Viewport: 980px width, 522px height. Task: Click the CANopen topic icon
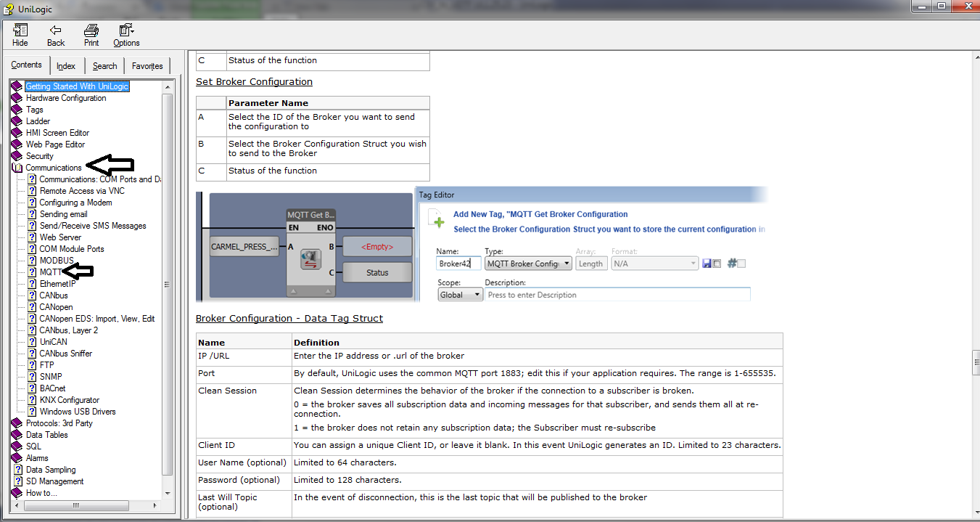[33, 307]
